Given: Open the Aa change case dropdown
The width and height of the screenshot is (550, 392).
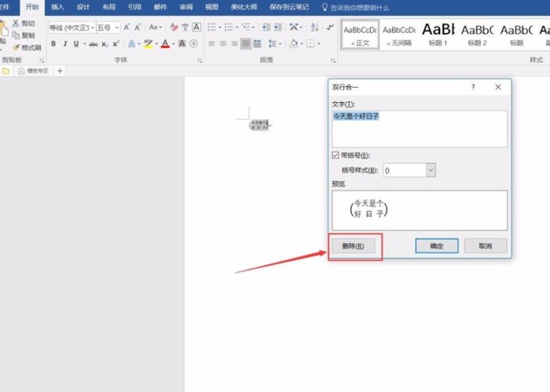Looking at the screenshot, I should click(x=155, y=27).
